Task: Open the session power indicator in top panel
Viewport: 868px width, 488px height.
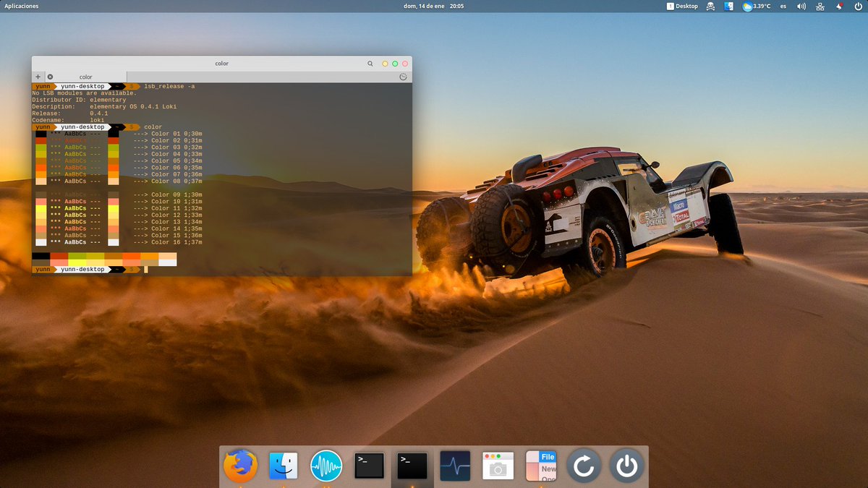Action: point(857,6)
